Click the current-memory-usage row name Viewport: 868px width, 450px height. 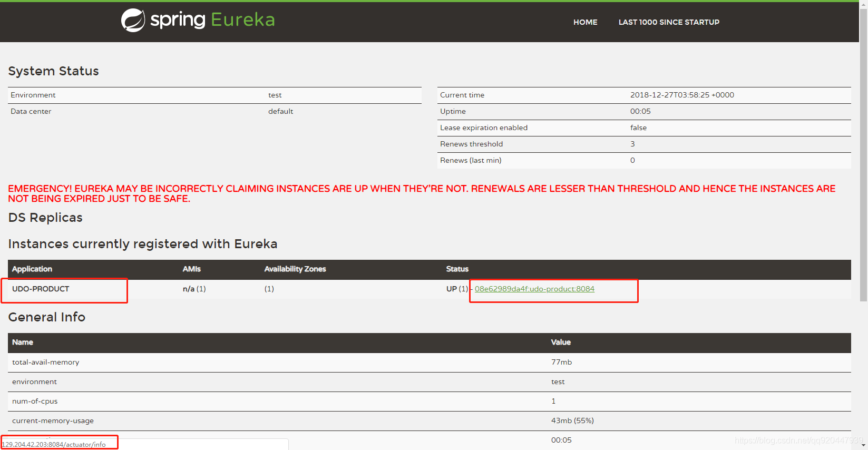click(x=53, y=420)
